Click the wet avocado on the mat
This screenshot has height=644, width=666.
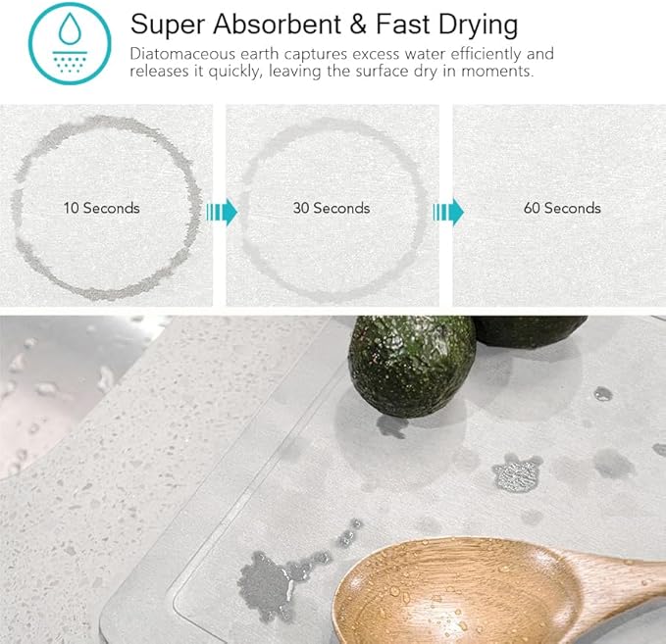412,367
